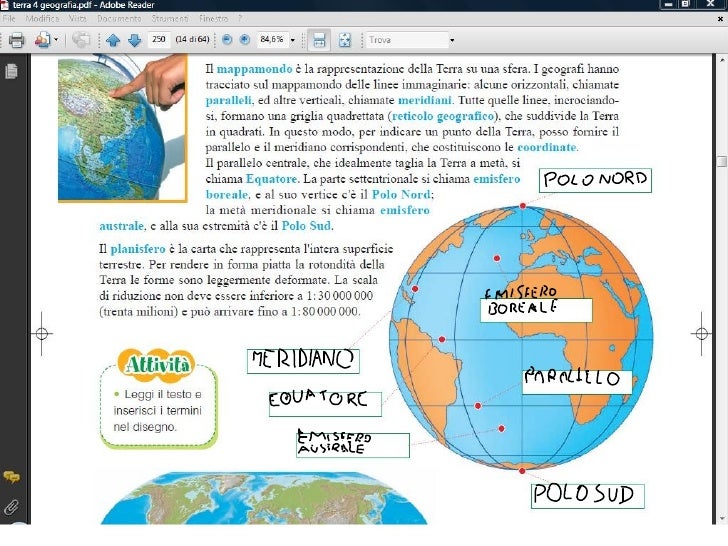Click the zoom percentage field 84,6%
The image size is (728, 546).
tap(273, 39)
